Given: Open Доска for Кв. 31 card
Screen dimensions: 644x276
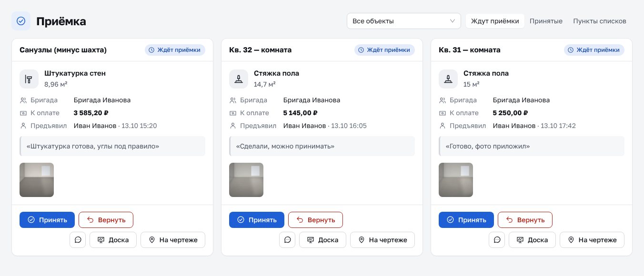Looking at the screenshot, I should pyautogui.click(x=532, y=240).
